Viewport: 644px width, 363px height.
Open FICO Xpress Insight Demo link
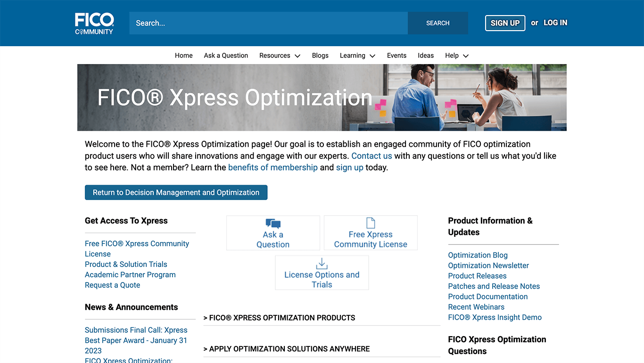(x=495, y=317)
